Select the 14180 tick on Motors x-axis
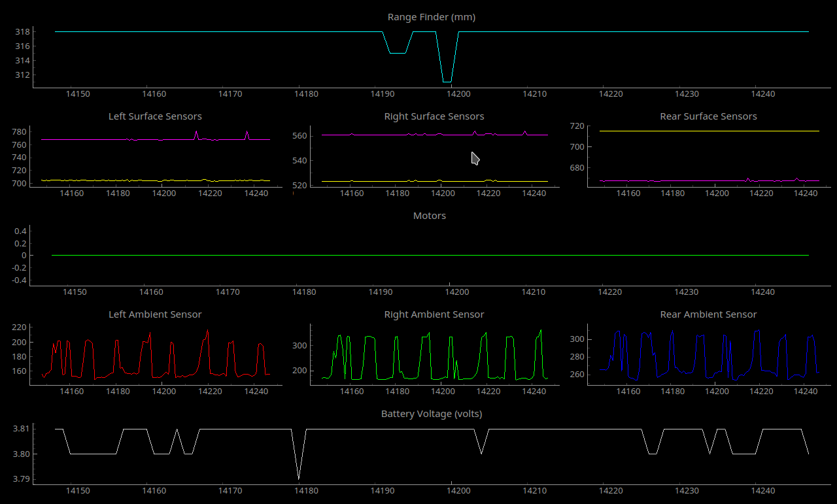This screenshot has height=504, width=837. pyautogui.click(x=306, y=292)
